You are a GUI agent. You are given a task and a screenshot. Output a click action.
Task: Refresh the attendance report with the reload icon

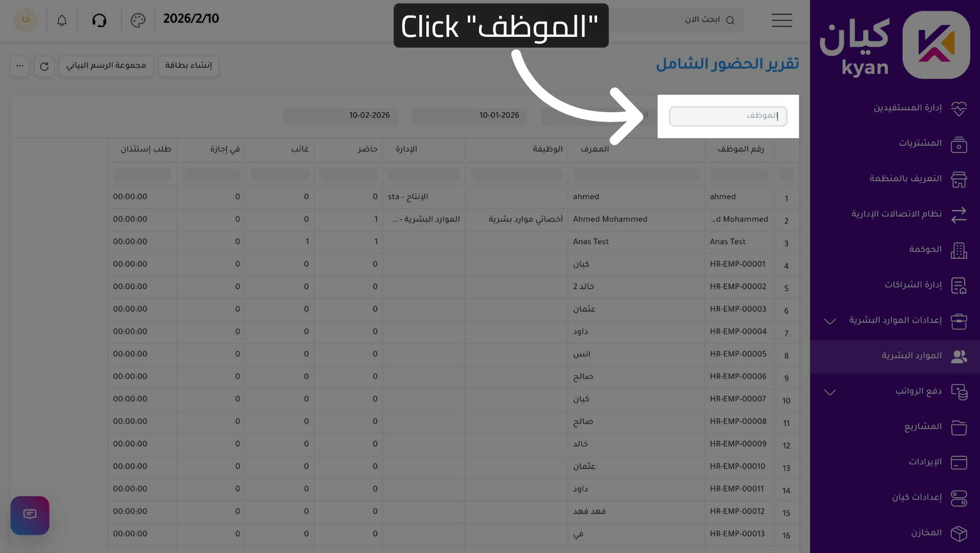click(44, 66)
